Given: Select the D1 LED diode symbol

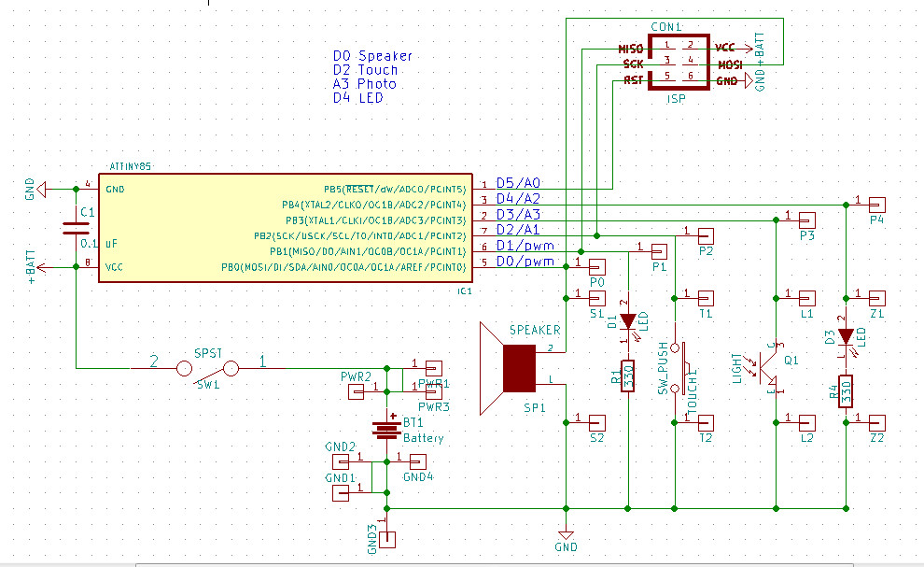Looking at the screenshot, I should click(x=628, y=321).
